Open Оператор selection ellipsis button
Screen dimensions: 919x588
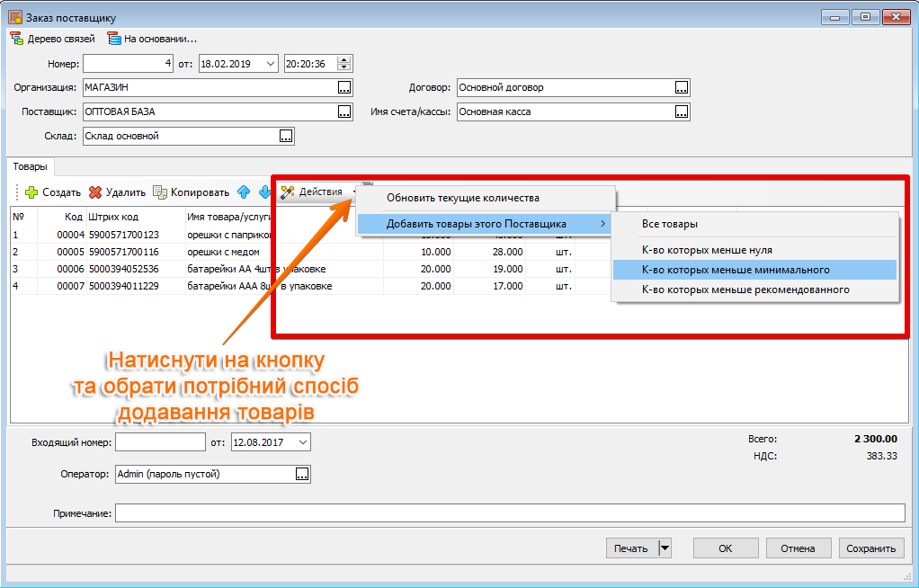tap(302, 475)
